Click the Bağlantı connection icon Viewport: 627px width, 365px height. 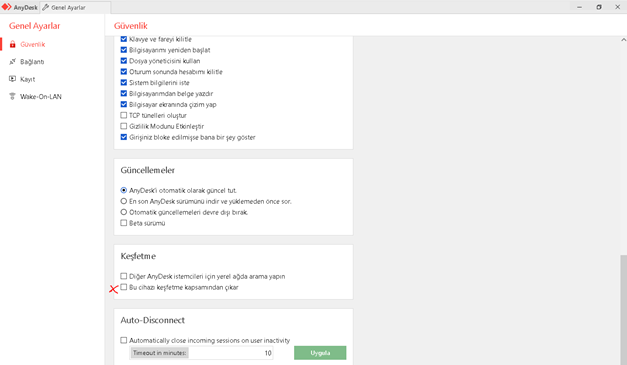[x=12, y=62]
